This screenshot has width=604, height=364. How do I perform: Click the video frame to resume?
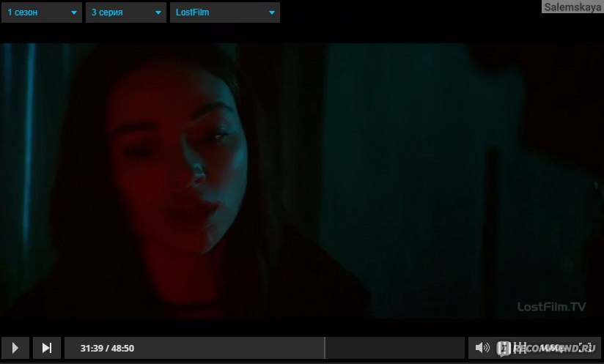[302, 181]
